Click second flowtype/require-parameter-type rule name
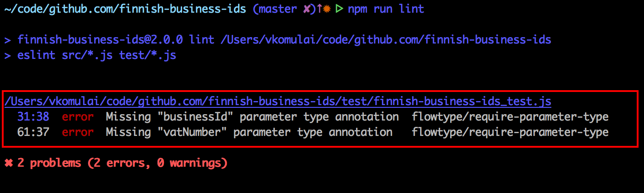This screenshot has width=644, height=193. coord(510,132)
